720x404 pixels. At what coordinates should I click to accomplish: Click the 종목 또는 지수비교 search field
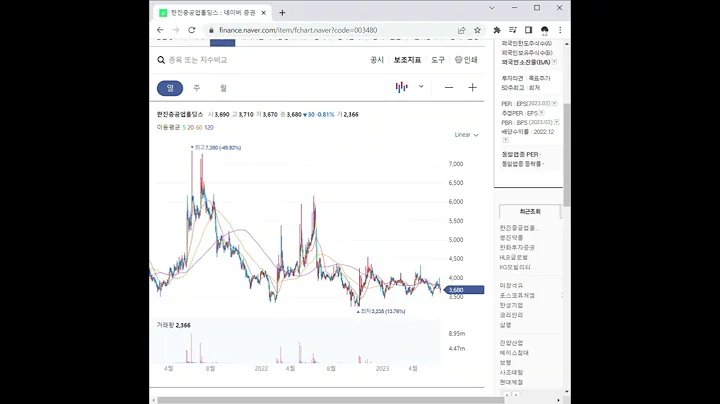(x=198, y=60)
